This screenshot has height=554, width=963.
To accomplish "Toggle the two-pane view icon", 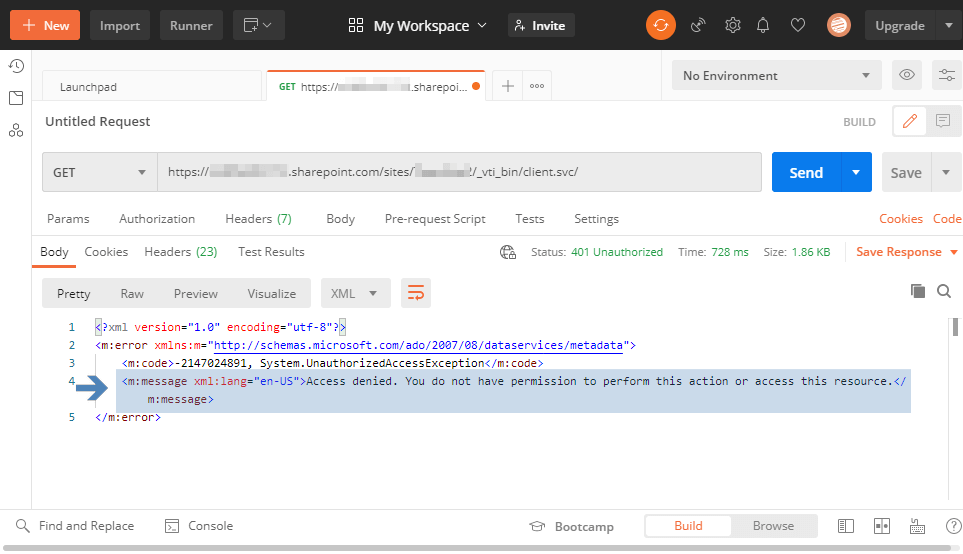I will pos(881,526).
